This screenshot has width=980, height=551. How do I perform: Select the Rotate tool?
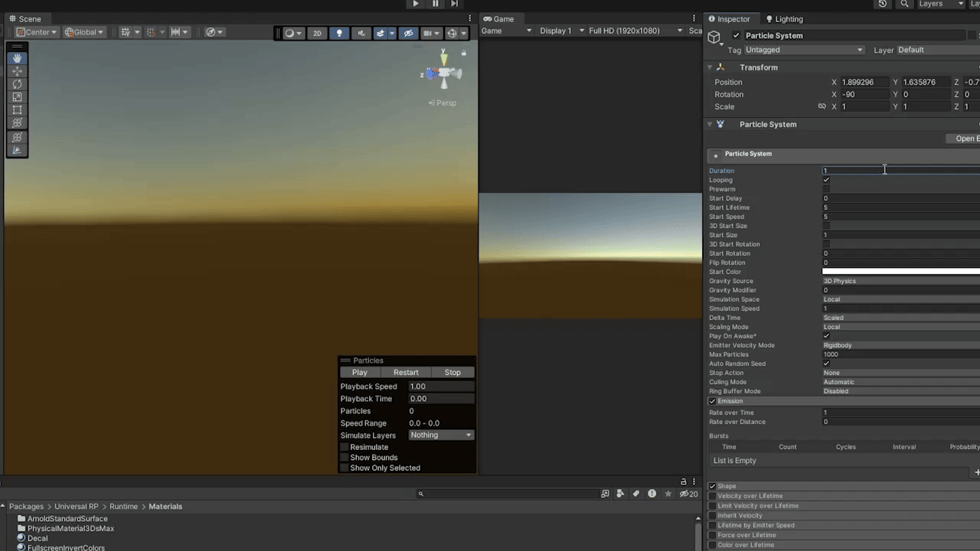[x=17, y=84]
